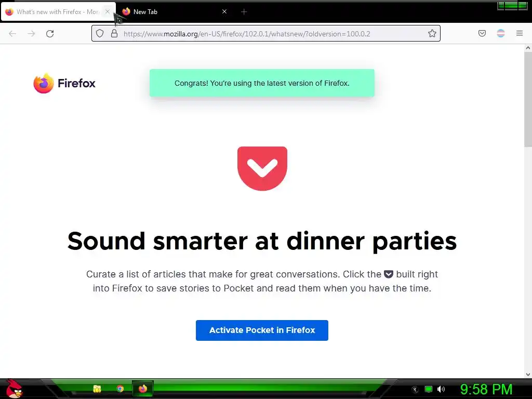Click the small Pocket icon in paragraph

tap(389, 274)
